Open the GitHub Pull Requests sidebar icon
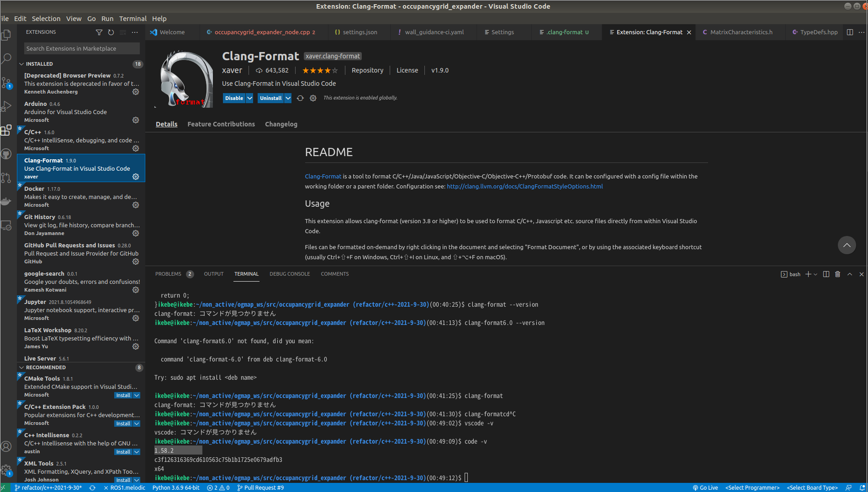The height and width of the screenshot is (492, 868). [7, 178]
